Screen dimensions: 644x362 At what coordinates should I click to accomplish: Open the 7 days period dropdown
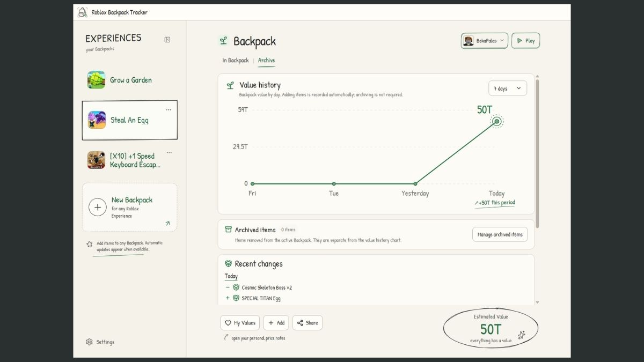tap(508, 88)
